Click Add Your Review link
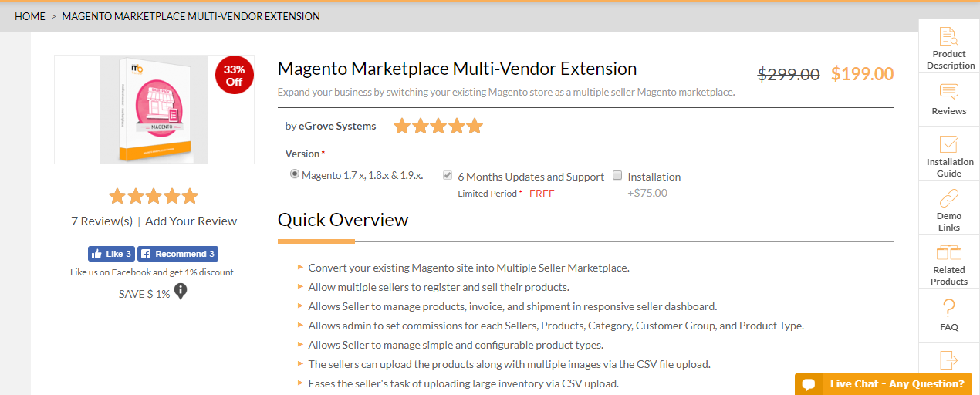This screenshot has height=395, width=980. [191, 221]
